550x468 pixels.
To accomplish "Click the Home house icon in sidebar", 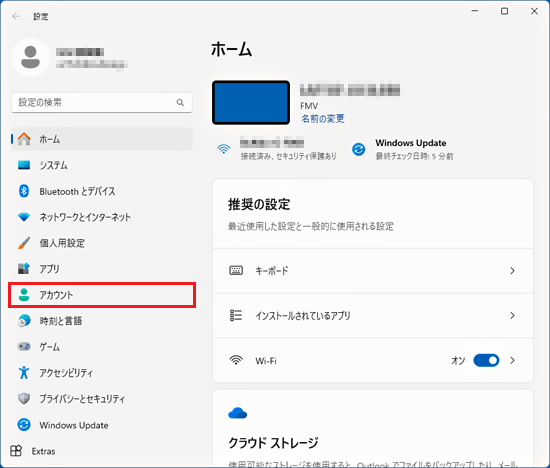I will click(x=24, y=139).
